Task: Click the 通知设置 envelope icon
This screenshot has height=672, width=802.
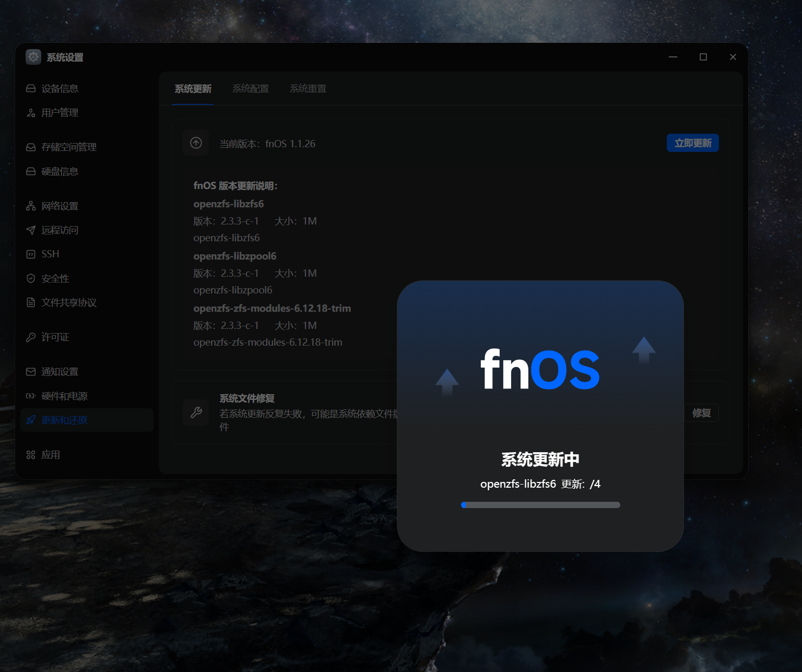Action: [31, 372]
